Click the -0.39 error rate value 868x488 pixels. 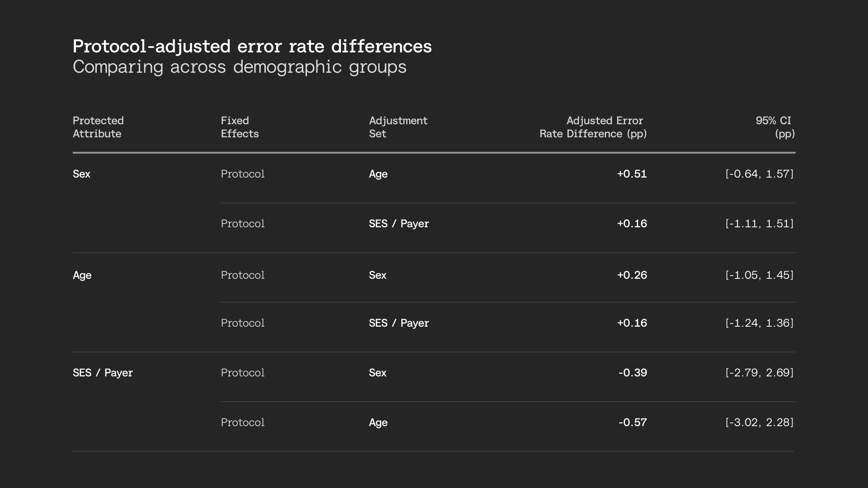(633, 373)
